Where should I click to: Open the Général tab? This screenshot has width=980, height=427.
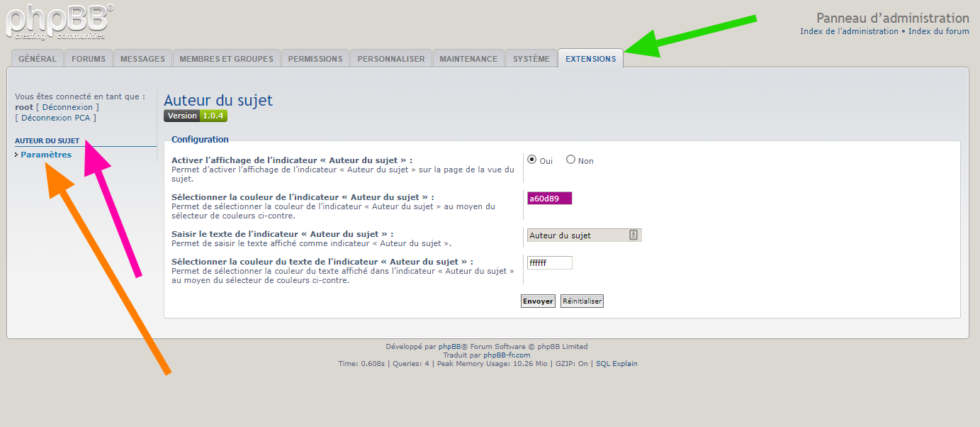pos(38,59)
